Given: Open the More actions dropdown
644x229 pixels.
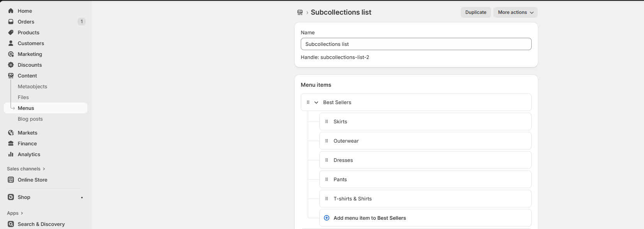Looking at the screenshot, I should [x=515, y=12].
